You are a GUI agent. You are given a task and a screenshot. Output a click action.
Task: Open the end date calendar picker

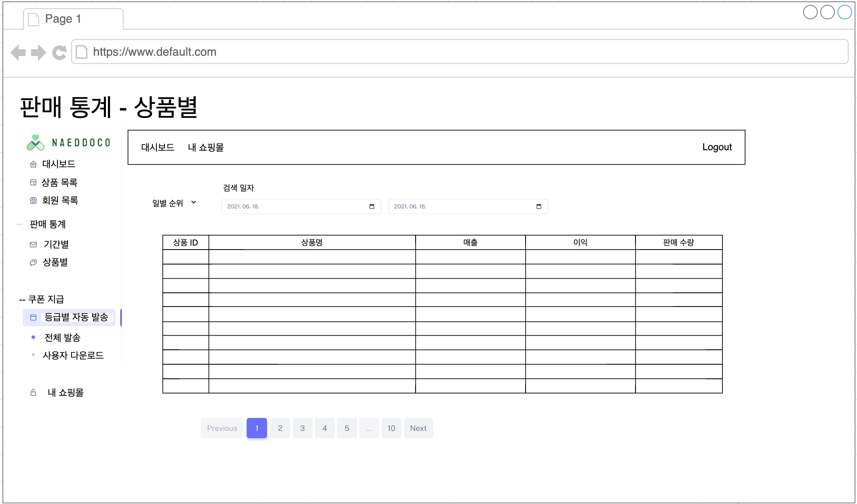(538, 206)
